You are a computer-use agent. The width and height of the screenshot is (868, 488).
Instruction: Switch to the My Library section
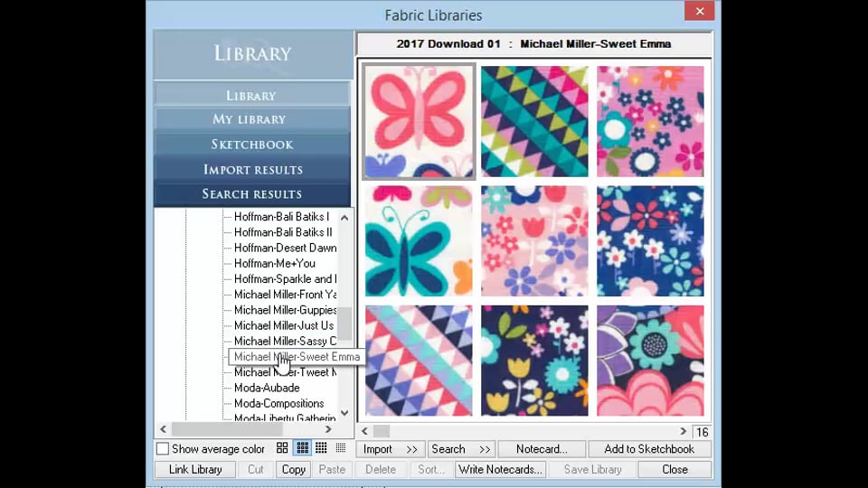pos(252,119)
